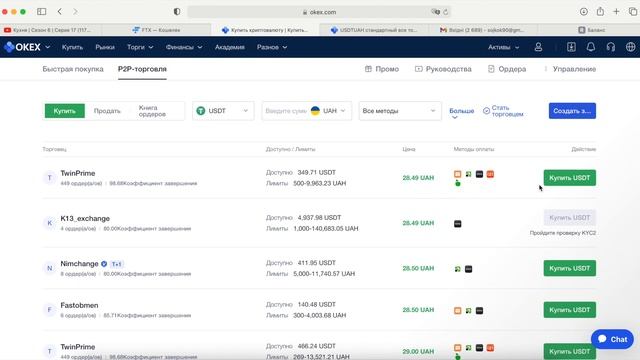The width and height of the screenshot is (640, 360).
Task: Expand the Активы menu
Action: click(x=504, y=47)
